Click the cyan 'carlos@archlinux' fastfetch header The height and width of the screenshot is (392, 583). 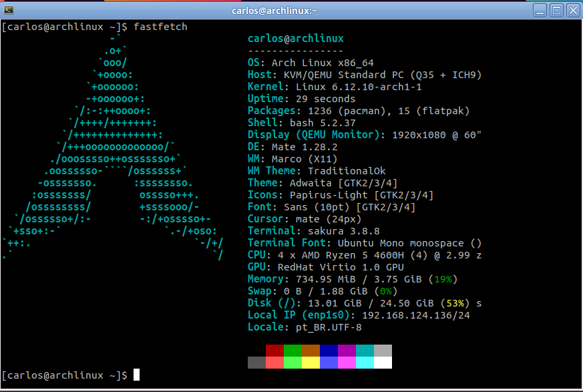tap(296, 39)
